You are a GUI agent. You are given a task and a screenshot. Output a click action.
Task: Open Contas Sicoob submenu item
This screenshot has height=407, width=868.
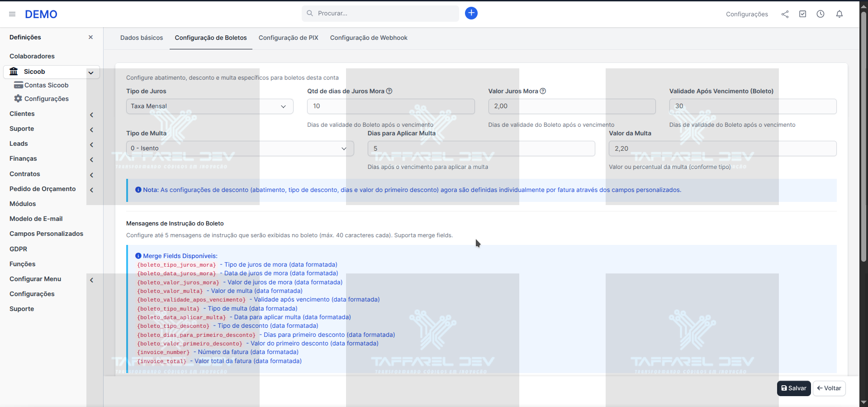pos(47,85)
